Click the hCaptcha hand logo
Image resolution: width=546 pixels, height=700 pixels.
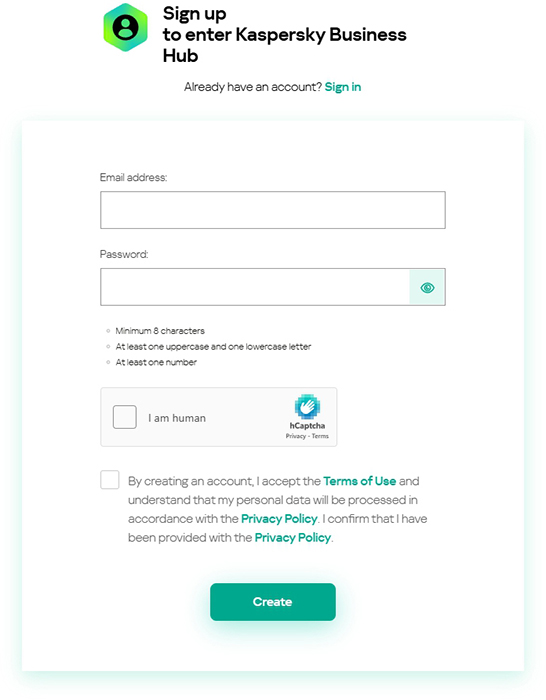tap(307, 407)
